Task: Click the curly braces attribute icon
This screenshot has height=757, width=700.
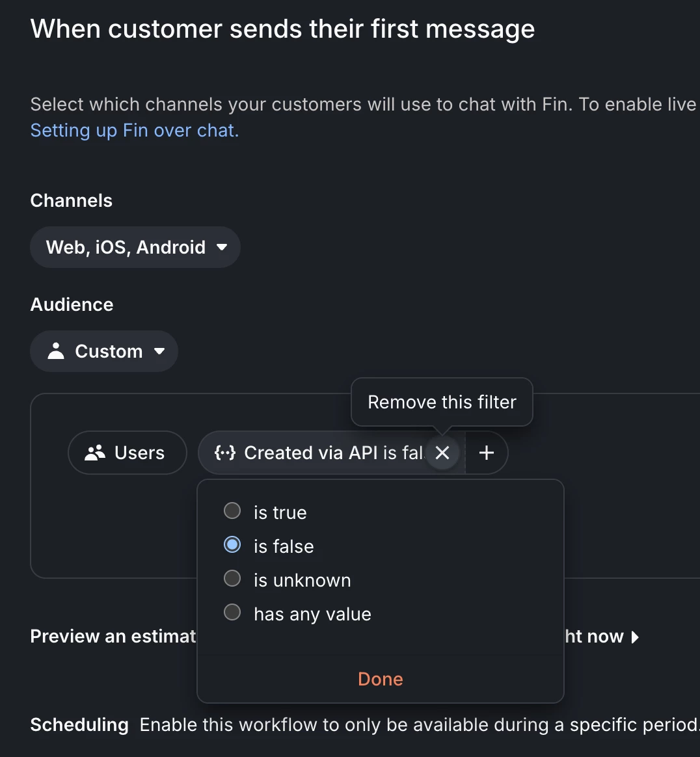Action: [225, 453]
